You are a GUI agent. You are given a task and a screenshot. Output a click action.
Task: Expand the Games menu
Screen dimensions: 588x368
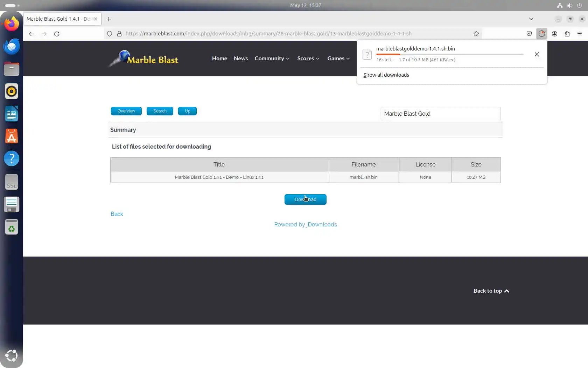pos(338,59)
